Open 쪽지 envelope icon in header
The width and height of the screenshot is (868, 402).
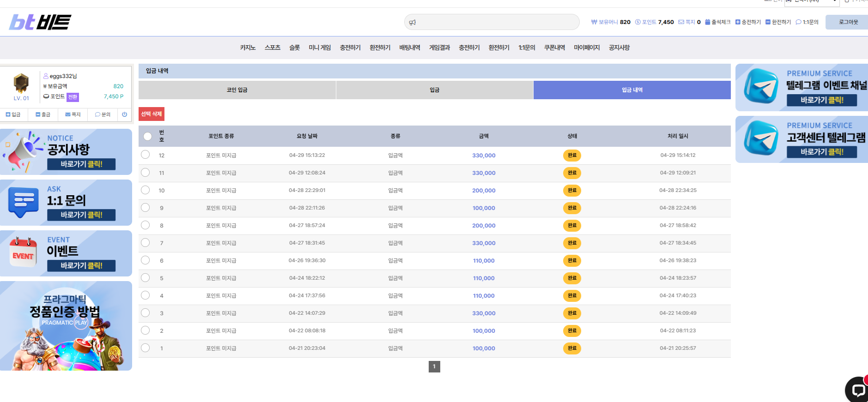[x=681, y=22]
